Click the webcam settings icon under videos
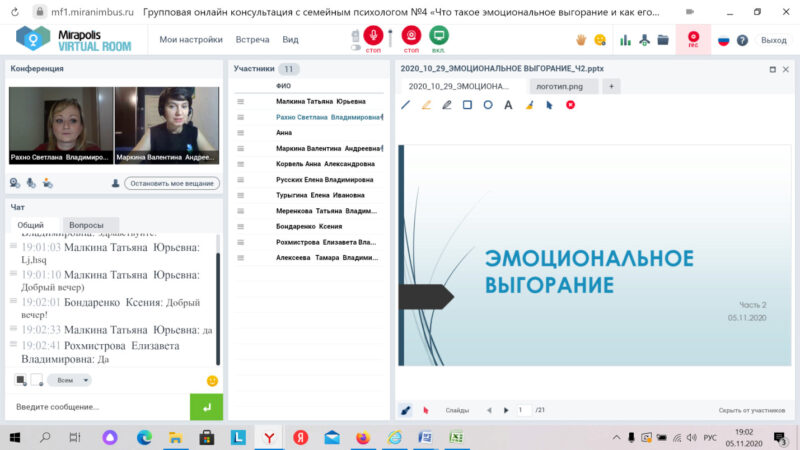 [x=15, y=183]
